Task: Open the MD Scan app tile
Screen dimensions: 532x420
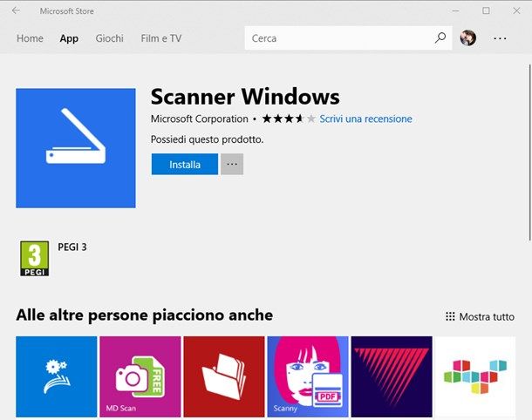Action: coord(140,376)
